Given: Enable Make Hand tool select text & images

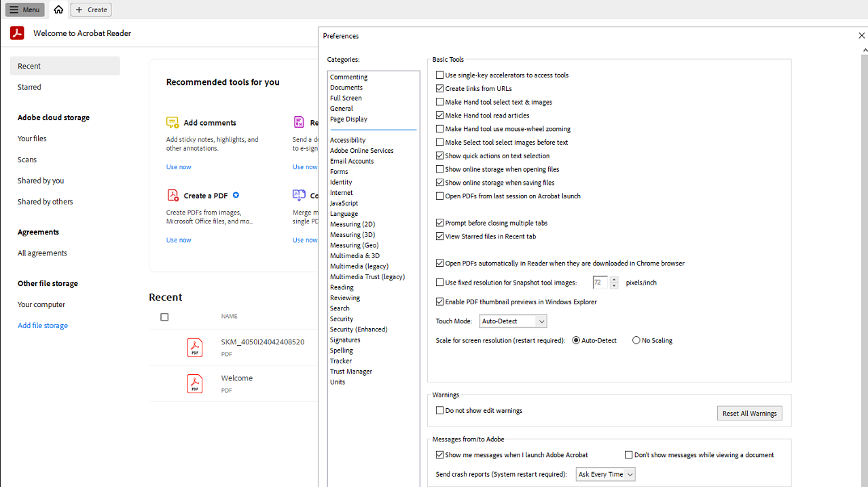Looking at the screenshot, I should click(439, 102).
